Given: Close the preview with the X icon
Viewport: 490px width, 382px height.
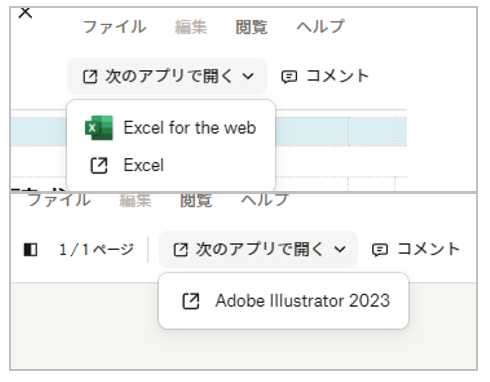Looking at the screenshot, I should click(x=25, y=13).
